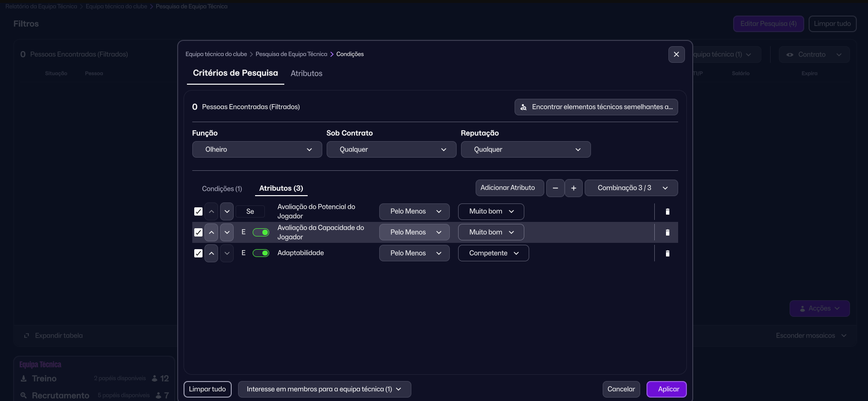Move Adaptabilidade row down
Screen dimensions: 868x401
[x=227, y=254]
